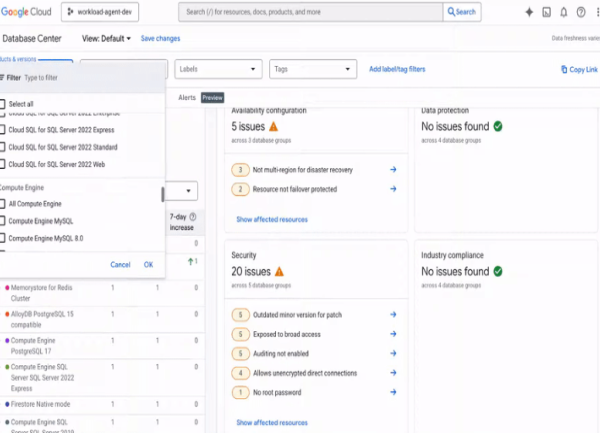The image size is (600, 433).
Task: Click arrow for Not multi-region for disaster recovery
Action: tap(393, 169)
